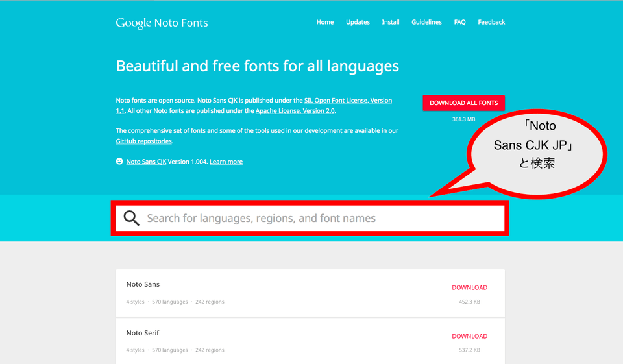Viewport: 623px width, 364px height.
Task: Select the Noto Serif font title
Action: (x=143, y=333)
